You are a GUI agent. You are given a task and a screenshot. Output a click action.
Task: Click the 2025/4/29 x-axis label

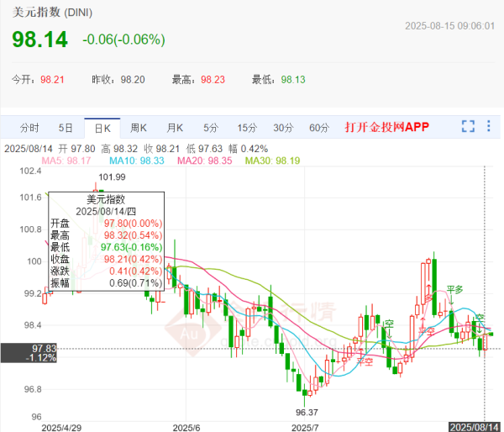click(61, 428)
